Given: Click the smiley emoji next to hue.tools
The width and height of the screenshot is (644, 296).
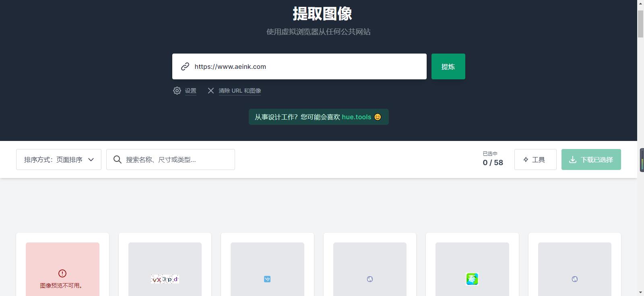Looking at the screenshot, I should click(x=378, y=117).
